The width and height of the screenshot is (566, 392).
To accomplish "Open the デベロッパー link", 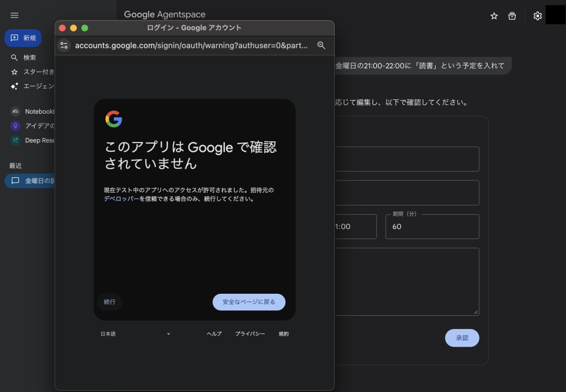I will click(x=121, y=199).
